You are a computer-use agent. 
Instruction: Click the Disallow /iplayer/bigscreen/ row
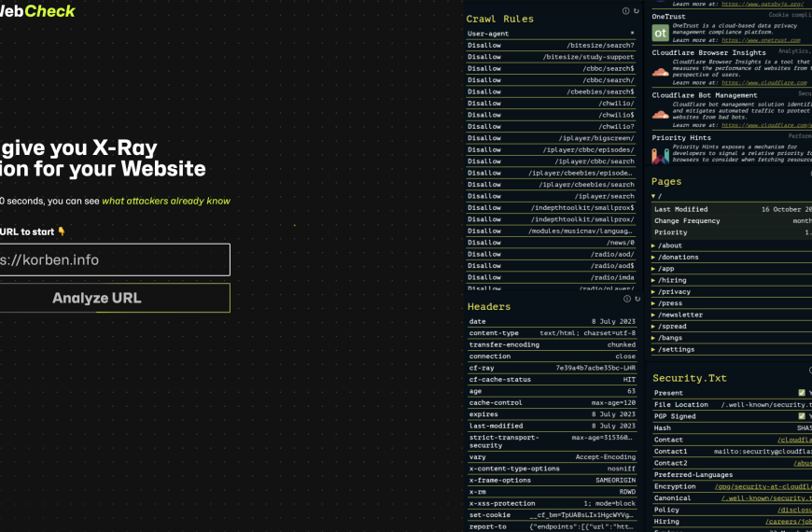click(x=551, y=138)
